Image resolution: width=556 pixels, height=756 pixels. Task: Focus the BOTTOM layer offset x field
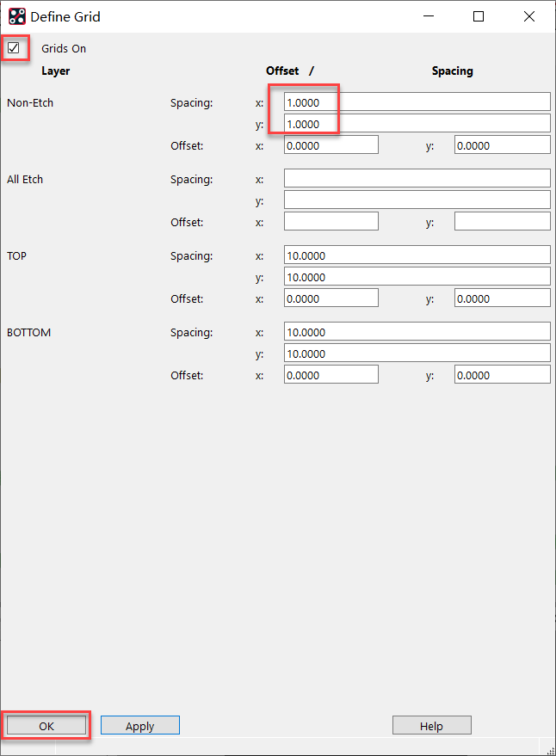(x=331, y=375)
